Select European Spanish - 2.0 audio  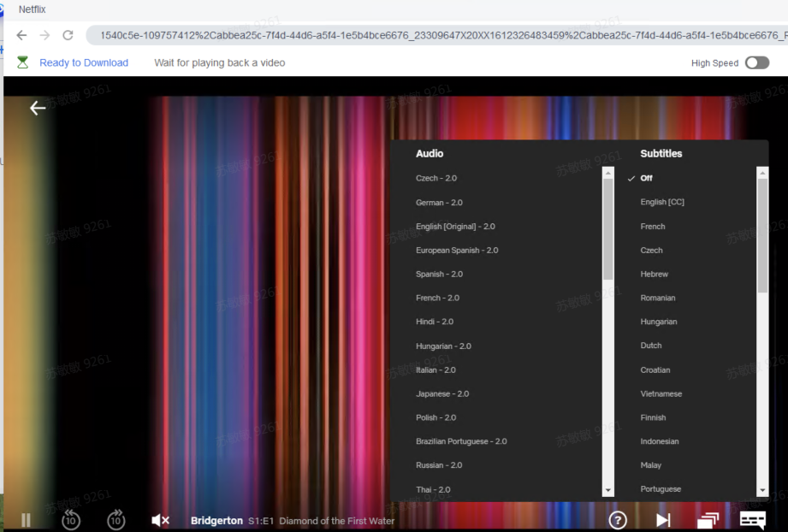[x=457, y=250]
